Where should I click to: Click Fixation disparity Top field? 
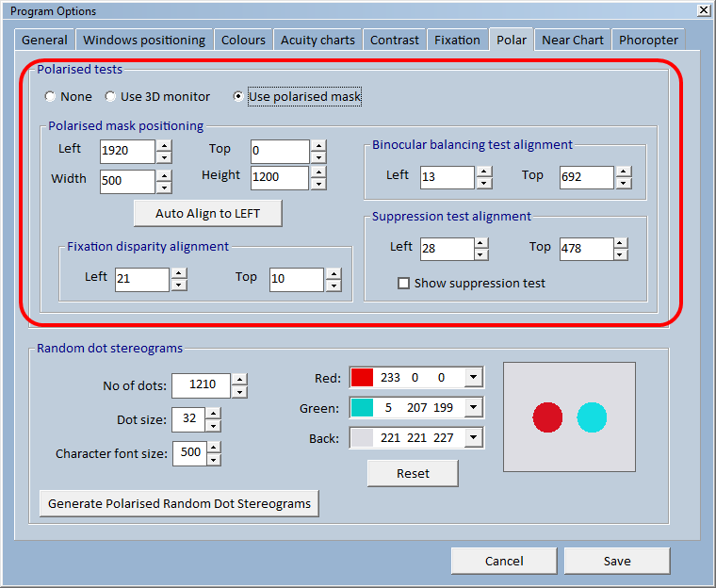click(x=297, y=280)
